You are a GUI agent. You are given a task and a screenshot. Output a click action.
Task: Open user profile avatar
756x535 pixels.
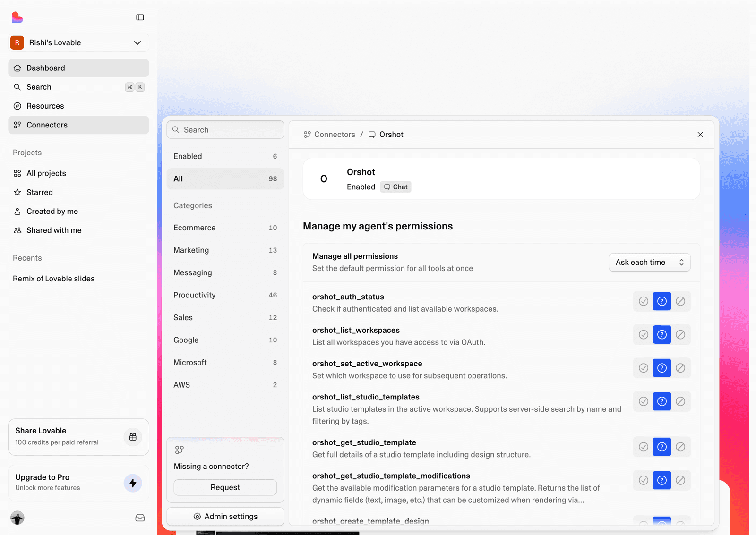(x=17, y=518)
